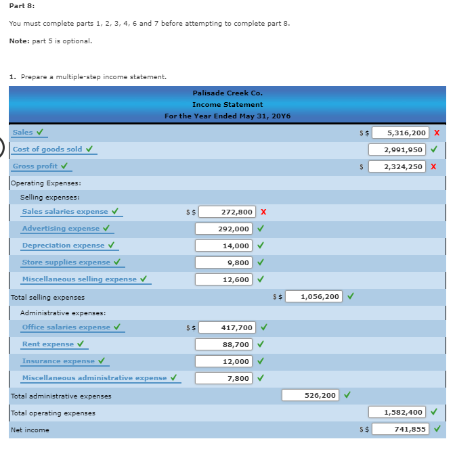Click the green check beside 2,991,950

434,149
